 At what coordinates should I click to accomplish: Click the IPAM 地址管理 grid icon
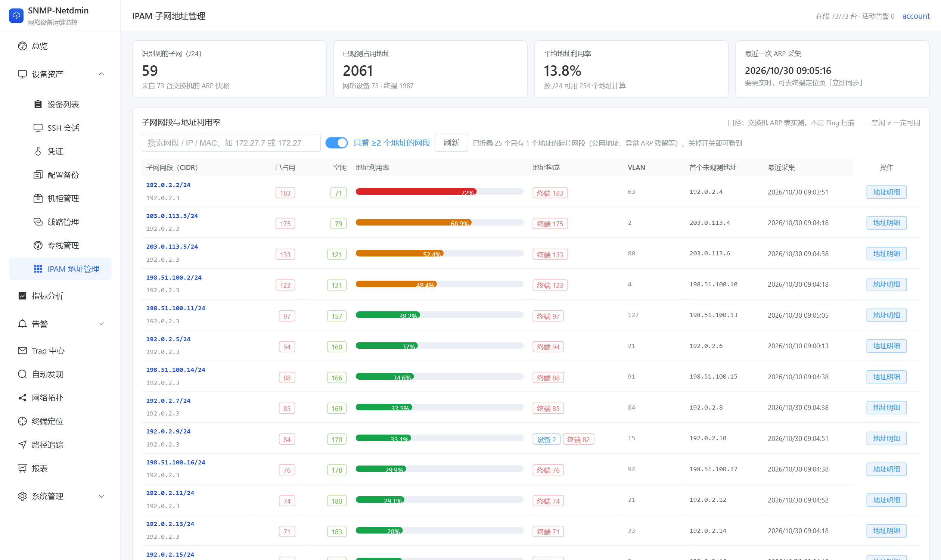(38, 269)
